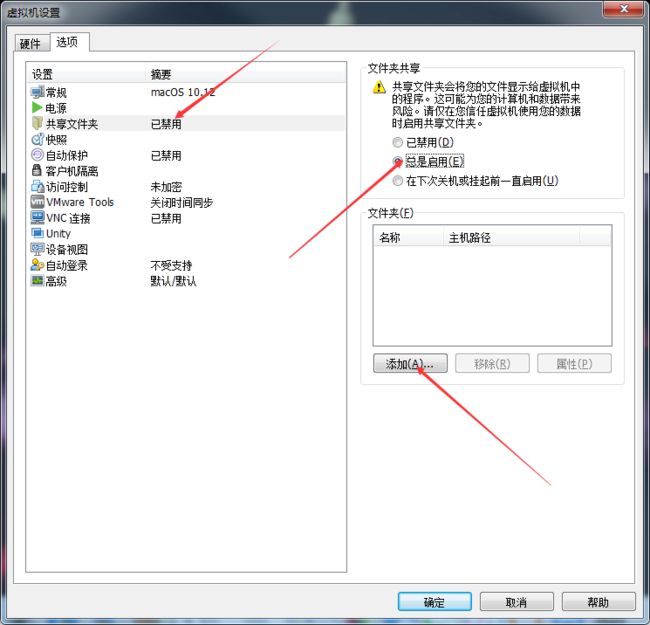Click the 主机路径 (Host Path) column header
Viewport: 650px width, 625px height.
point(512,237)
